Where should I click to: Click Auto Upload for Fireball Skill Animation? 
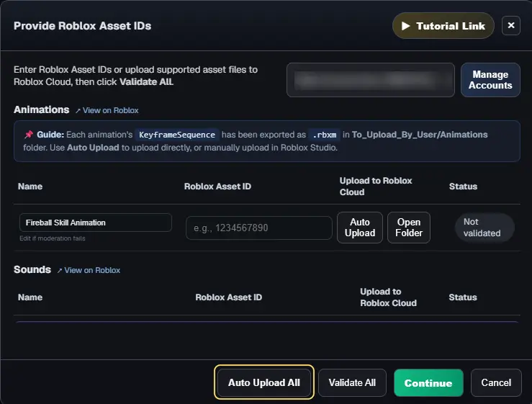[360, 228]
